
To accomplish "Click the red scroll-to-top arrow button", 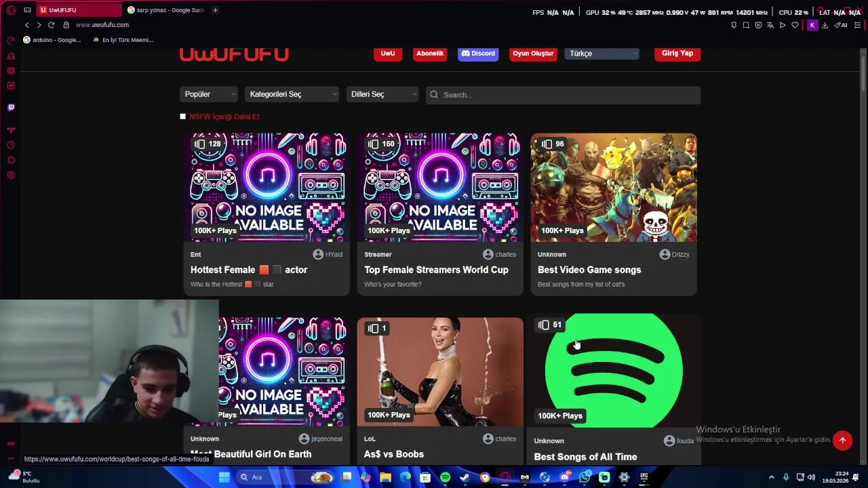I will click(x=842, y=441).
